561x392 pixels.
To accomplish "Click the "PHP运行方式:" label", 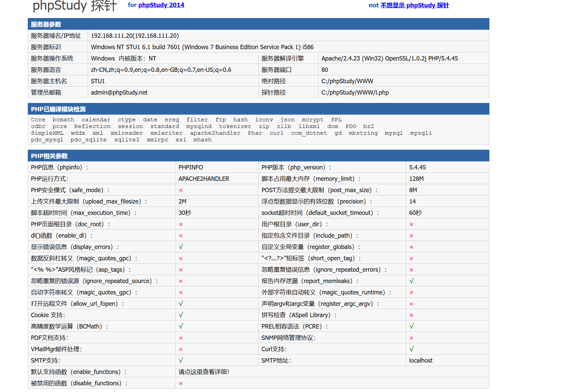I will coord(50,179).
